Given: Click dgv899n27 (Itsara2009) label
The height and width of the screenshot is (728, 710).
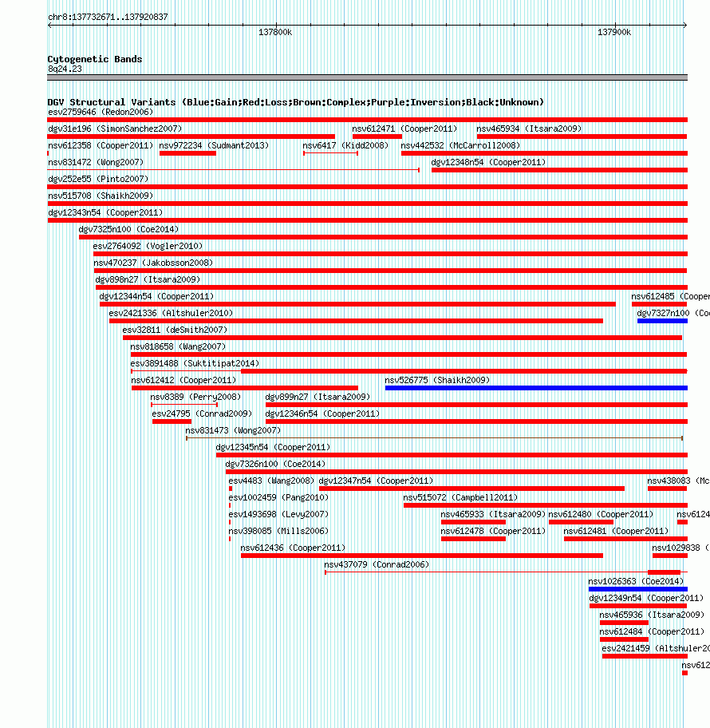Looking at the screenshot, I should coord(318,396).
